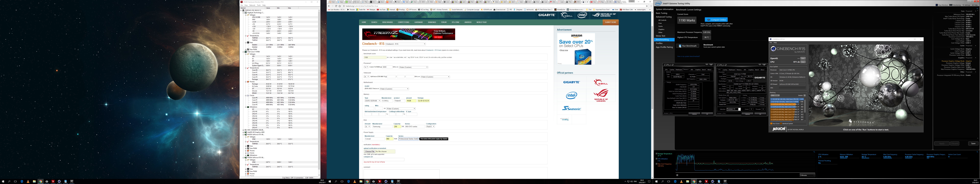This screenshot has width=980, height=184.
Task: Open the XTU graph 5 Minutes time range dropdown
Action: click(x=807, y=175)
